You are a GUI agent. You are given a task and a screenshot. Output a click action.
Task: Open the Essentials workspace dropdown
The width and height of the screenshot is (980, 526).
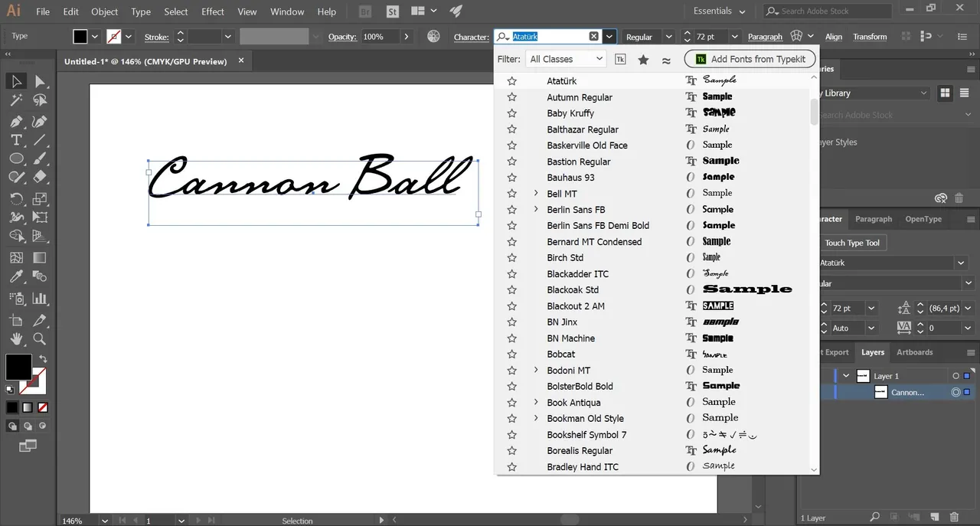pos(720,11)
